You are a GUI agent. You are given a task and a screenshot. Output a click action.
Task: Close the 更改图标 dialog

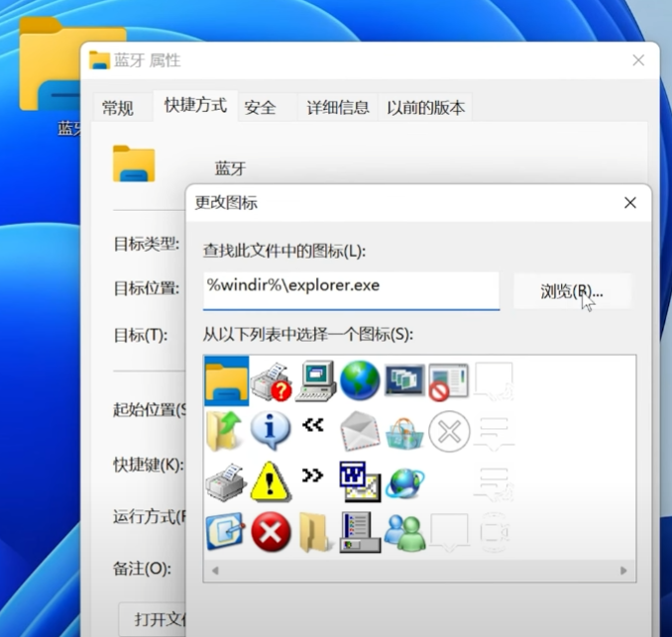click(630, 203)
